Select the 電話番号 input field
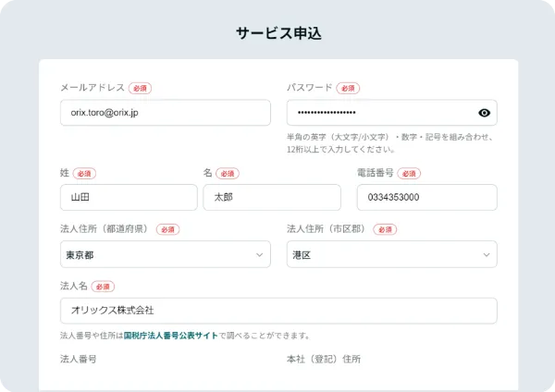The image size is (555, 392). coord(426,197)
